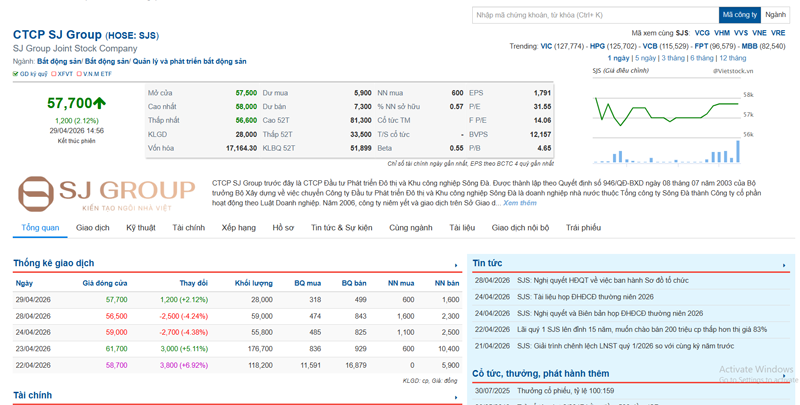Click the green price up arrow
Viewport: 800px width, 405px height.
99,103
